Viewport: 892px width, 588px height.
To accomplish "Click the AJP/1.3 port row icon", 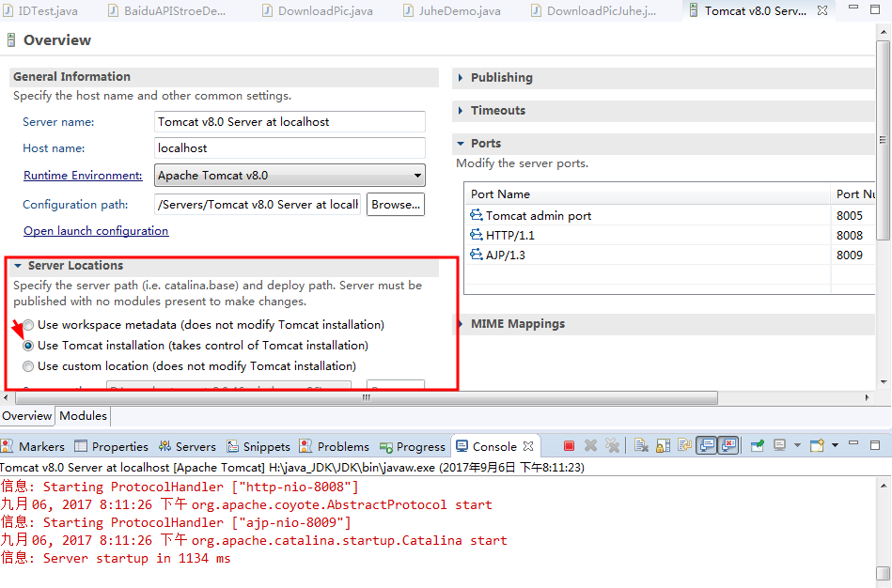I will [477, 255].
